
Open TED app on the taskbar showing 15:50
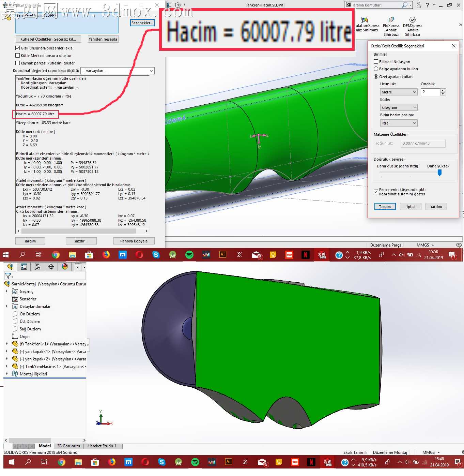(x=289, y=255)
